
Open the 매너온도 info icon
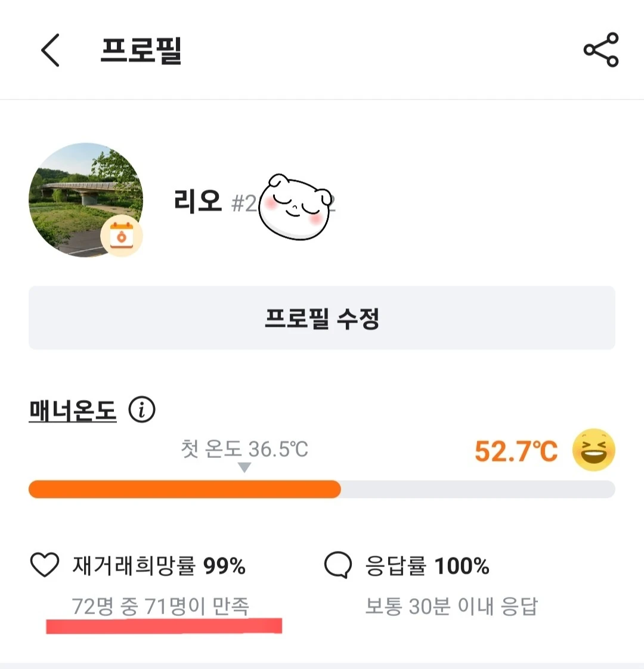[142, 410]
